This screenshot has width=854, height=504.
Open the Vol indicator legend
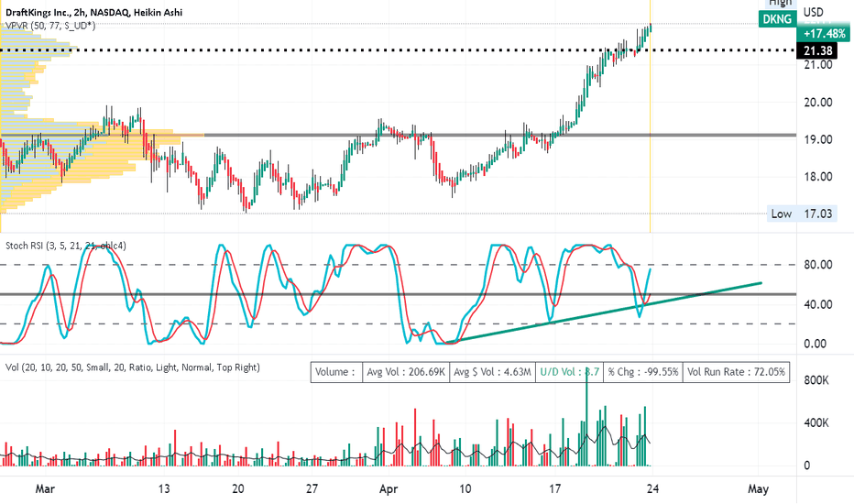[x=132, y=367]
